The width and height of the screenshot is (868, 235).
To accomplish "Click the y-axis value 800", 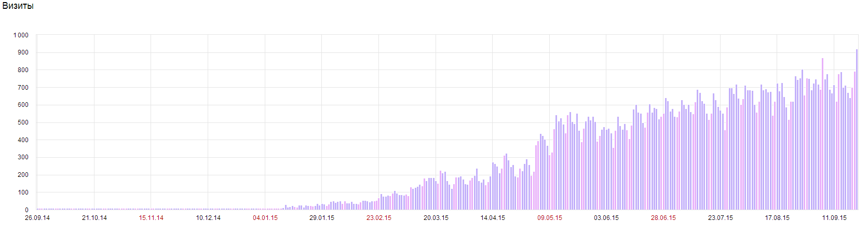I will point(23,70).
